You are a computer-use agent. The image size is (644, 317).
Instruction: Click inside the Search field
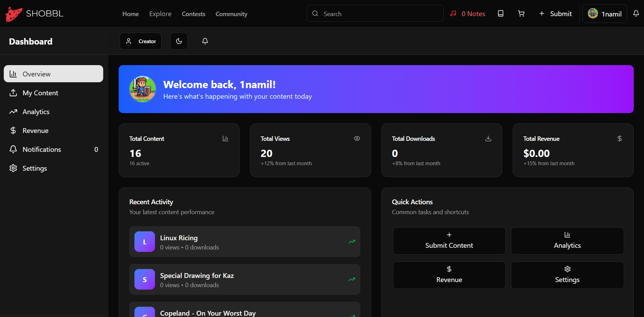(375, 13)
